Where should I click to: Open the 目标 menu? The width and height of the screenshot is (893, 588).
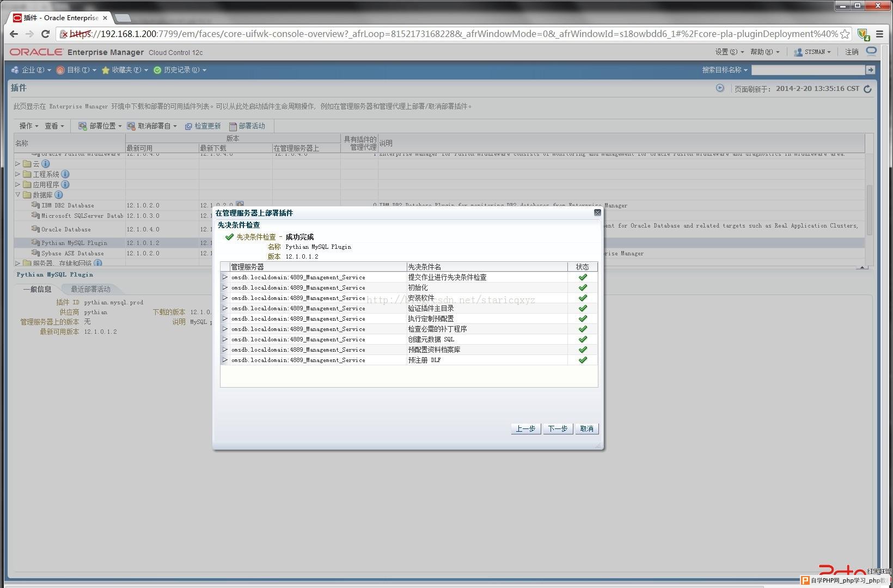tap(76, 70)
